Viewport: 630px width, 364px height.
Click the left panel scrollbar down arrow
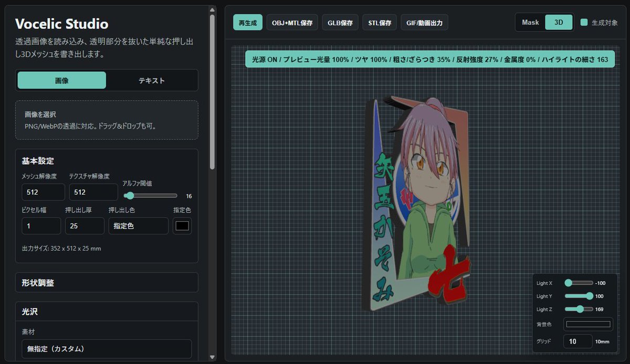(x=212, y=357)
